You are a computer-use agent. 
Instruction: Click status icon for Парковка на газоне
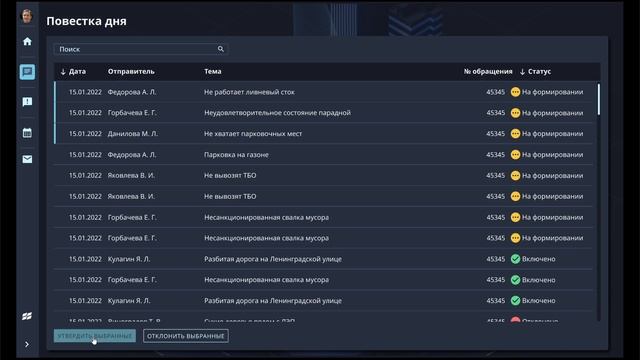pos(516,155)
